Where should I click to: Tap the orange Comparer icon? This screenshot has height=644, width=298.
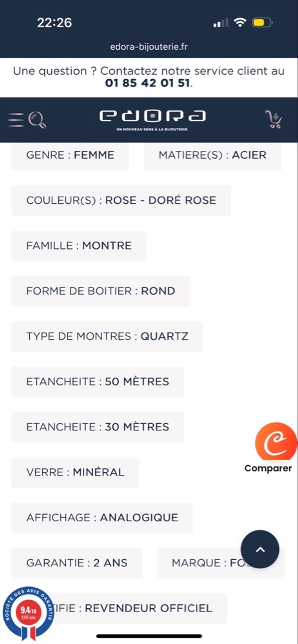[x=275, y=443]
